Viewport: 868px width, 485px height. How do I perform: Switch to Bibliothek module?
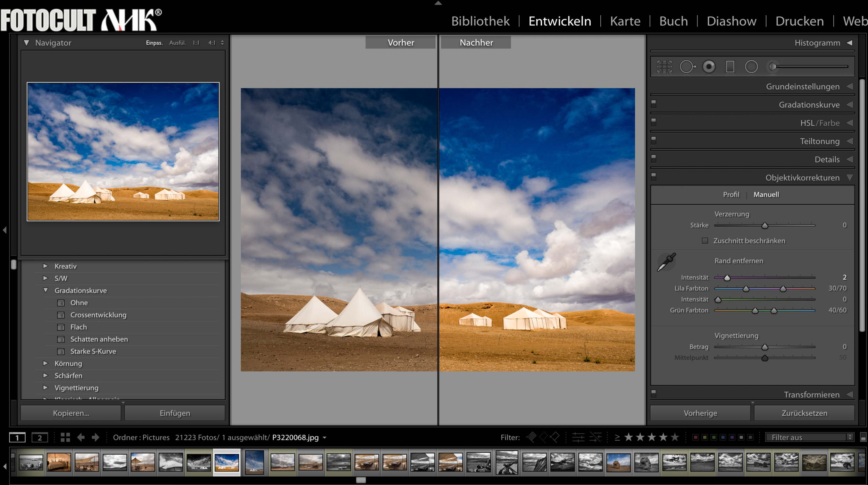[480, 21]
